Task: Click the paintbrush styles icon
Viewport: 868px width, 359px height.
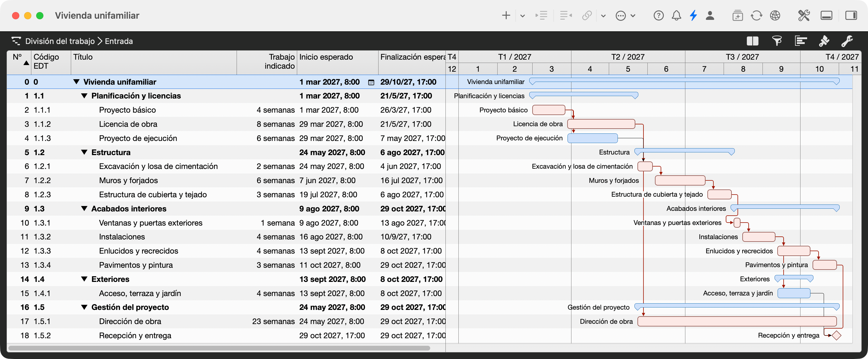Action: pos(824,41)
